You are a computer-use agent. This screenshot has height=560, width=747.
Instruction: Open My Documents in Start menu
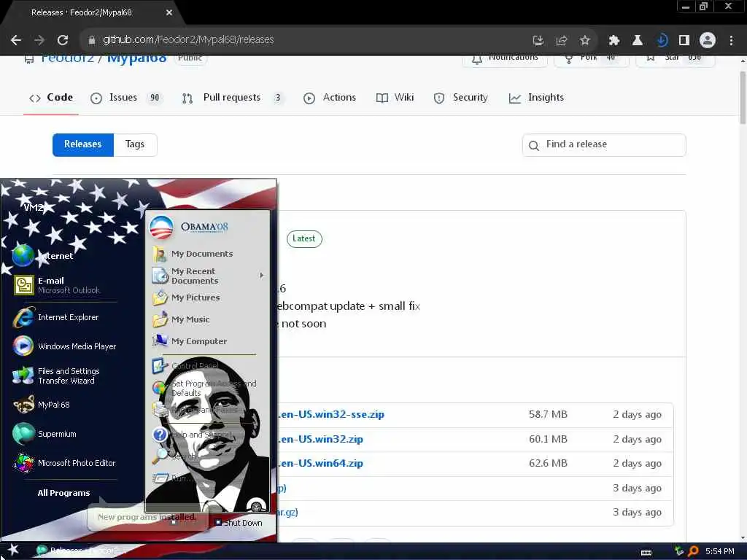(x=193, y=254)
